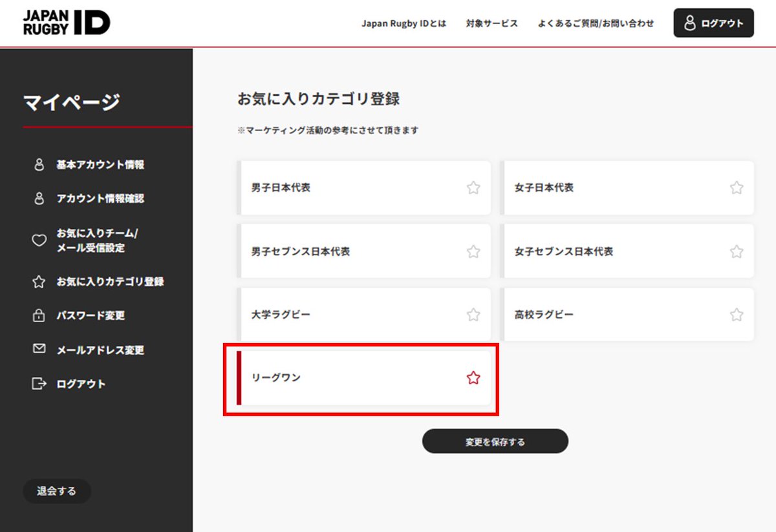
Task: Select the リーグワン category card
Action: click(x=364, y=378)
